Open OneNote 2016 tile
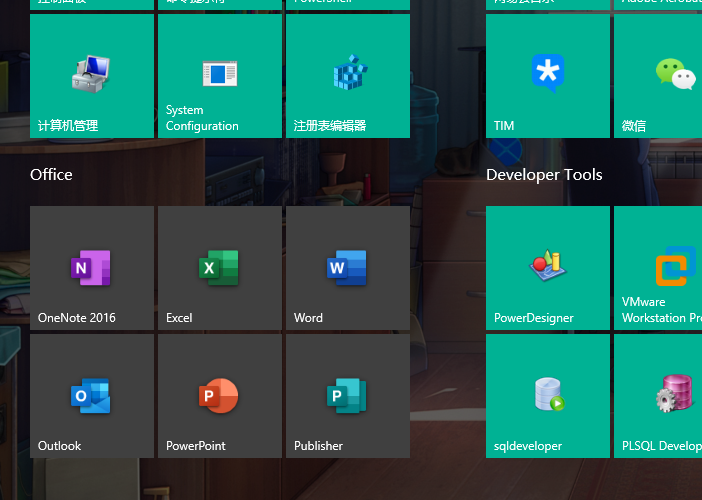 pos(92,268)
